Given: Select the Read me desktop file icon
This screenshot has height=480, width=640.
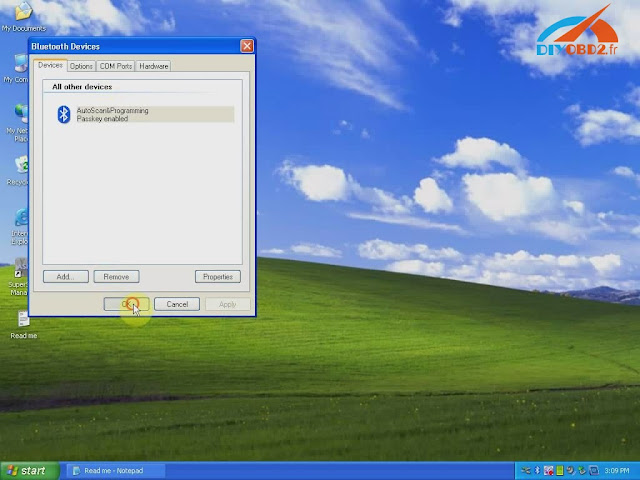Looking at the screenshot, I should tap(24, 325).
